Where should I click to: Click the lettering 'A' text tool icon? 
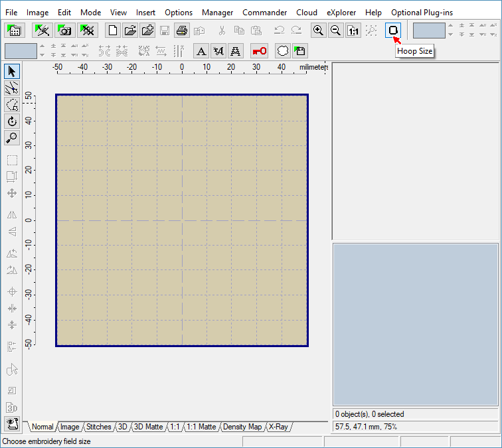coord(201,51)
